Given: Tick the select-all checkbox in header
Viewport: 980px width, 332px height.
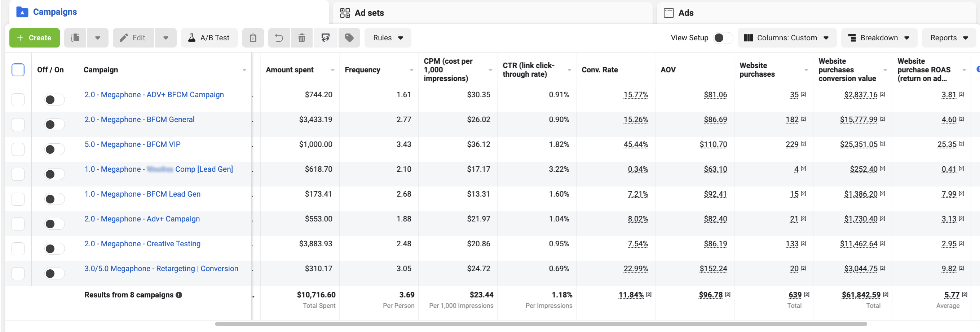Looking at the screenshot, I should [x=18, y=69].
